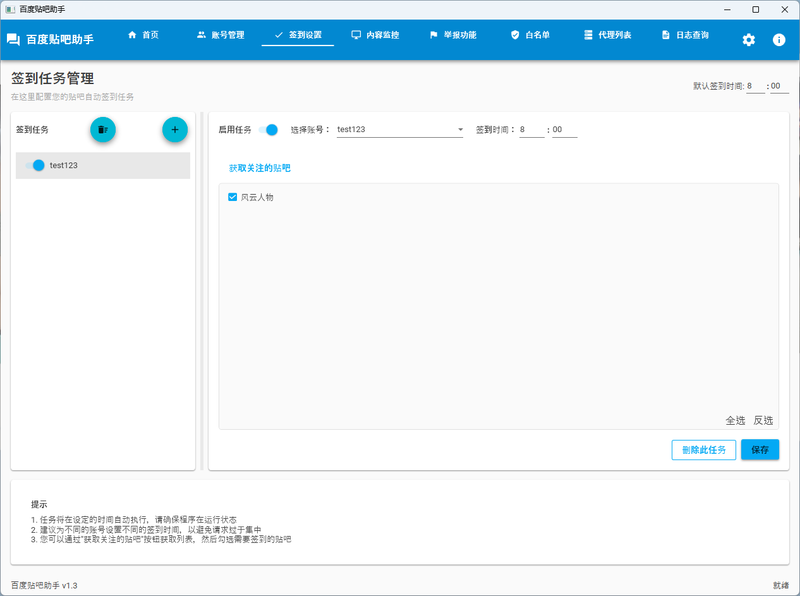Click the trash icon to clear tasks
800x596 pixels.
(103, 130)
